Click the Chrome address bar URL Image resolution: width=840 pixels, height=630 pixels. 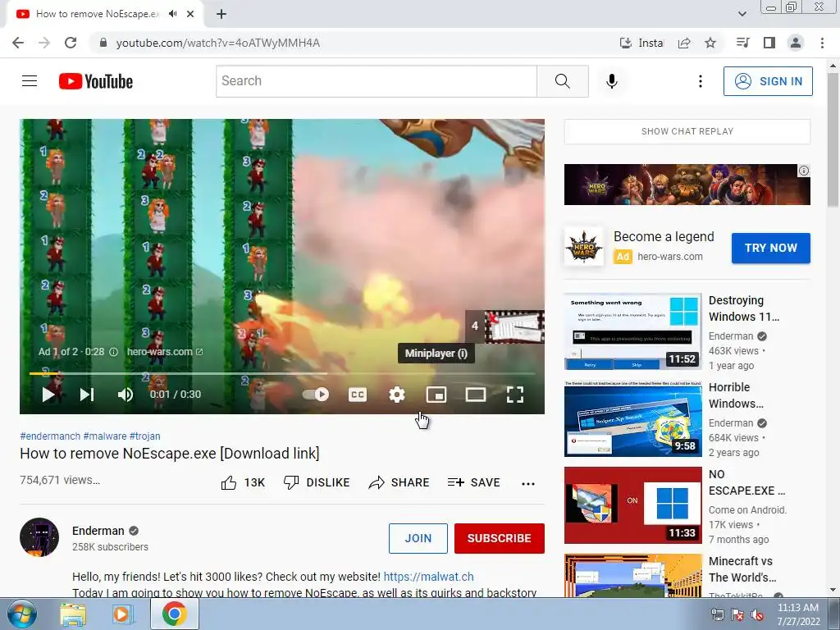[217, 43]
